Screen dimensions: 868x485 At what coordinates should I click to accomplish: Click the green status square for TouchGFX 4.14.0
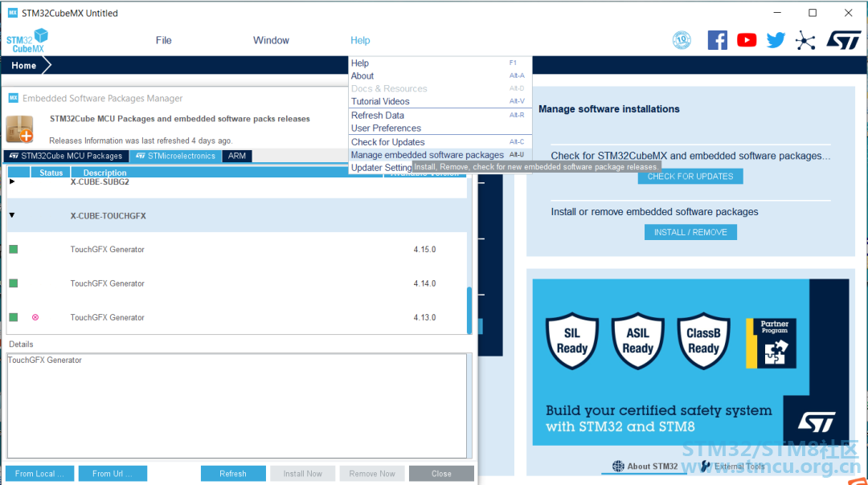14,283
